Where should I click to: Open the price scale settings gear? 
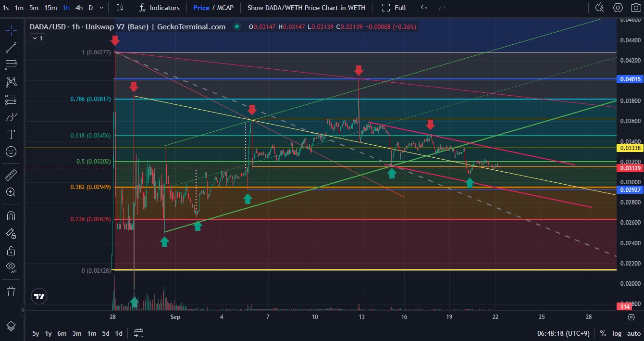click(631, 317)
